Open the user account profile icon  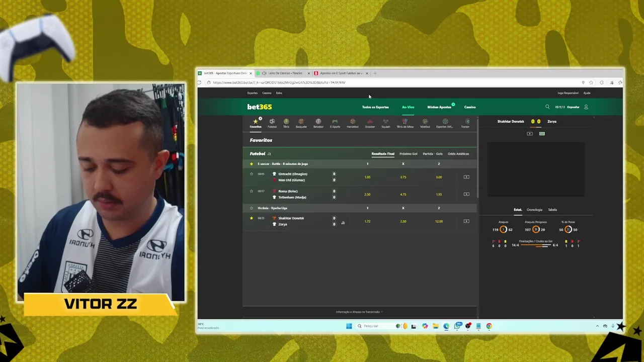point(586,107)
